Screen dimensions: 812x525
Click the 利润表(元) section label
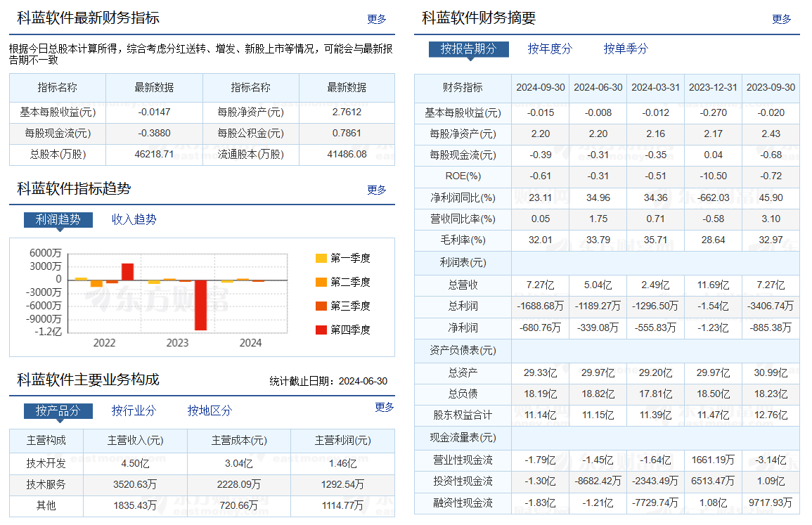(463, 263)
